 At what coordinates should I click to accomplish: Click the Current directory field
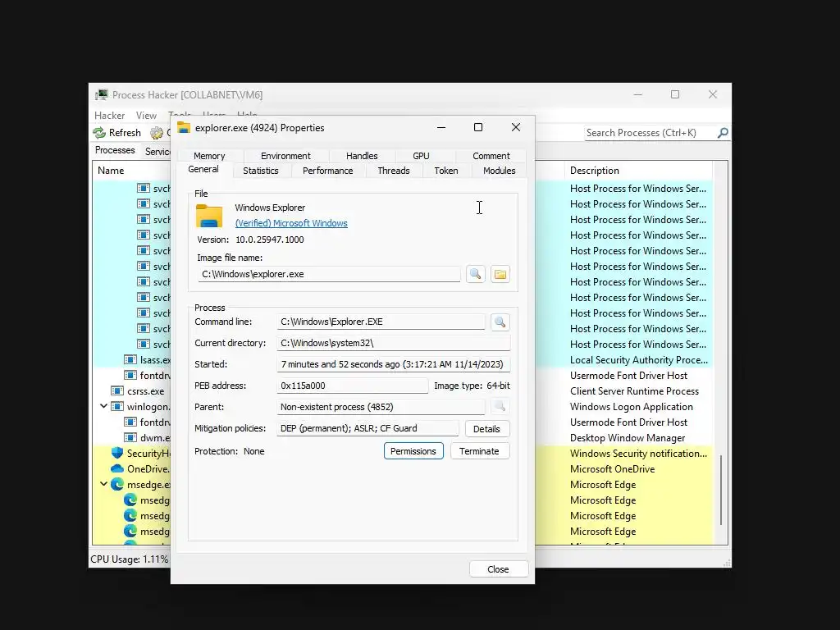393,343
